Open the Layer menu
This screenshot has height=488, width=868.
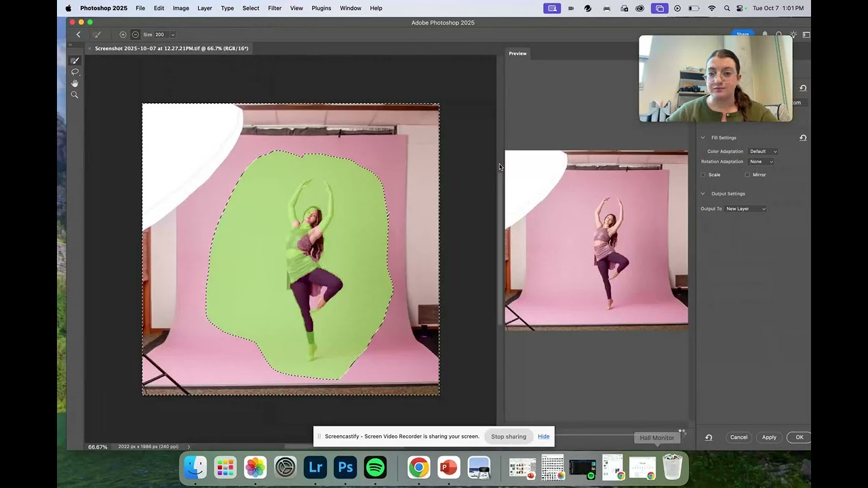point(205,8)
